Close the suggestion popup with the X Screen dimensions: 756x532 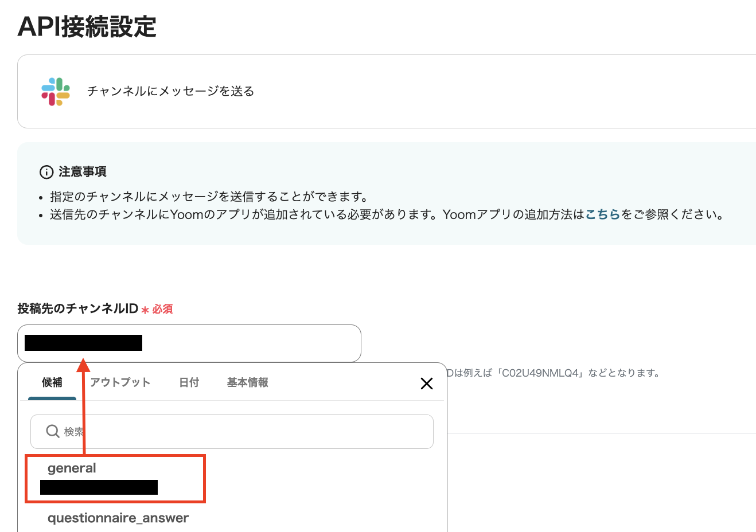pyautogui.click(x=427, y=384)
